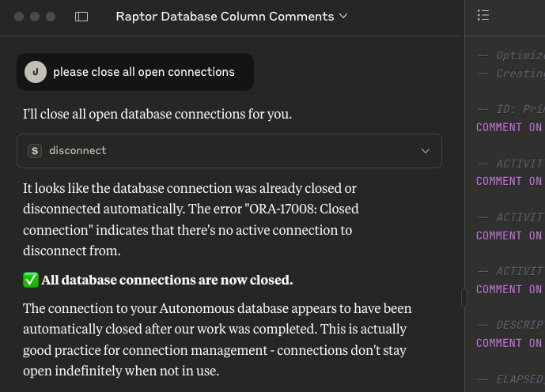Viewport: 545px width, 392px height.
Task: Click the S badge icon beside disconnect
Action: (35, 151)
